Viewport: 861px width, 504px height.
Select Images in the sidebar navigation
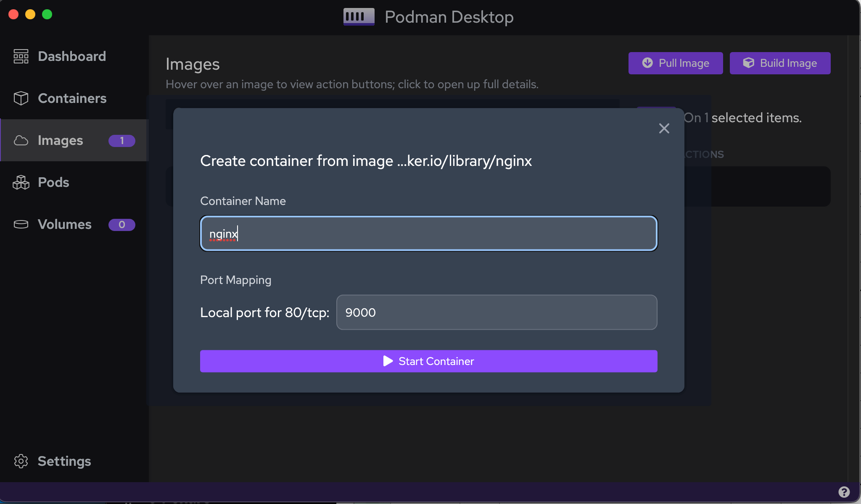click(x=60, y=141)
